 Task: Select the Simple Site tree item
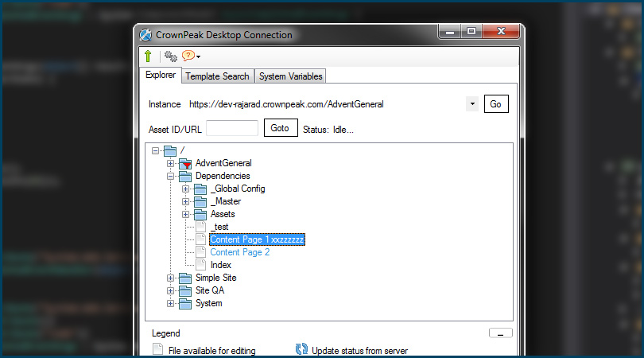pyautogui.click(x=216, y=278)
